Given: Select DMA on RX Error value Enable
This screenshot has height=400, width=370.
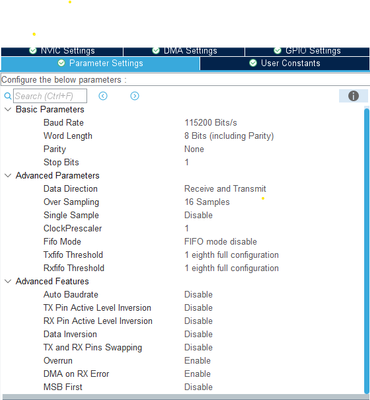Looking at the screenshot, I should pyautogui.click(x=197, y=374).
